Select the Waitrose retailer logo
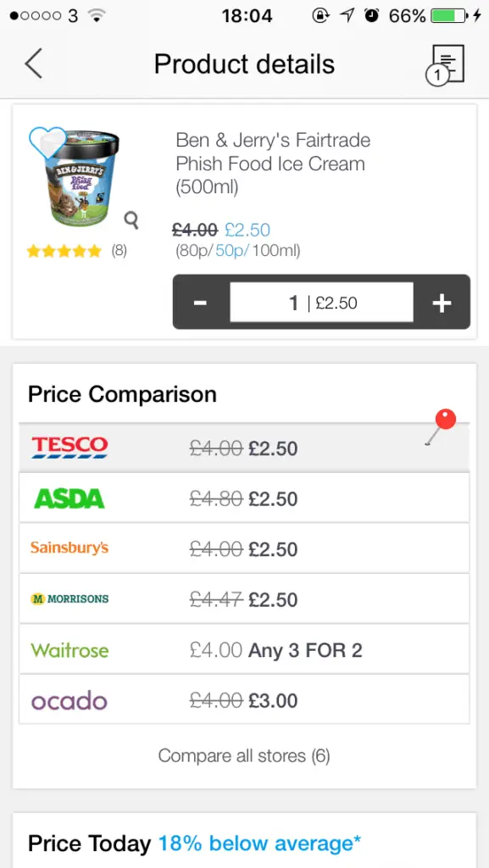This screenshot has width=489, height=868. 69,649
